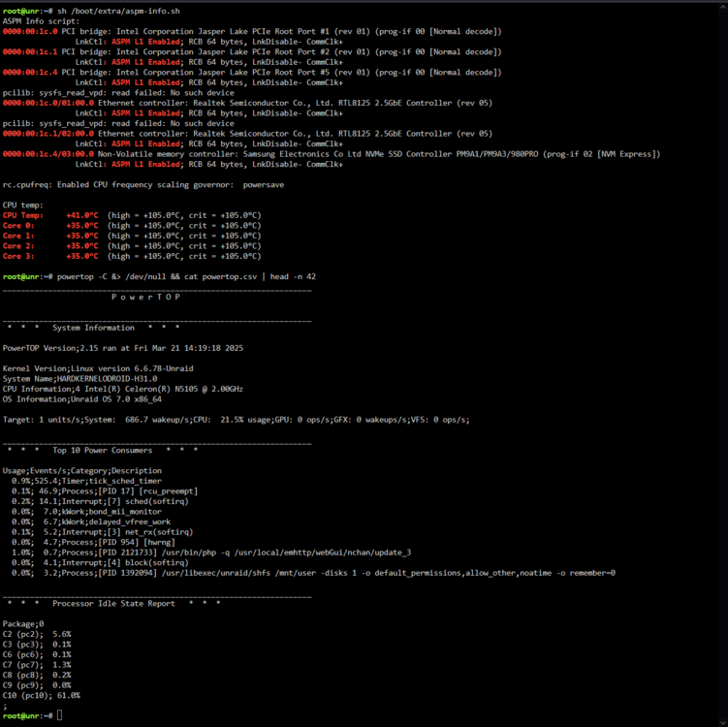The image size is (728, 727).
Task: Click the '[PID 17] [rcu_preempt]' row
Action: [x=105, y=490]
